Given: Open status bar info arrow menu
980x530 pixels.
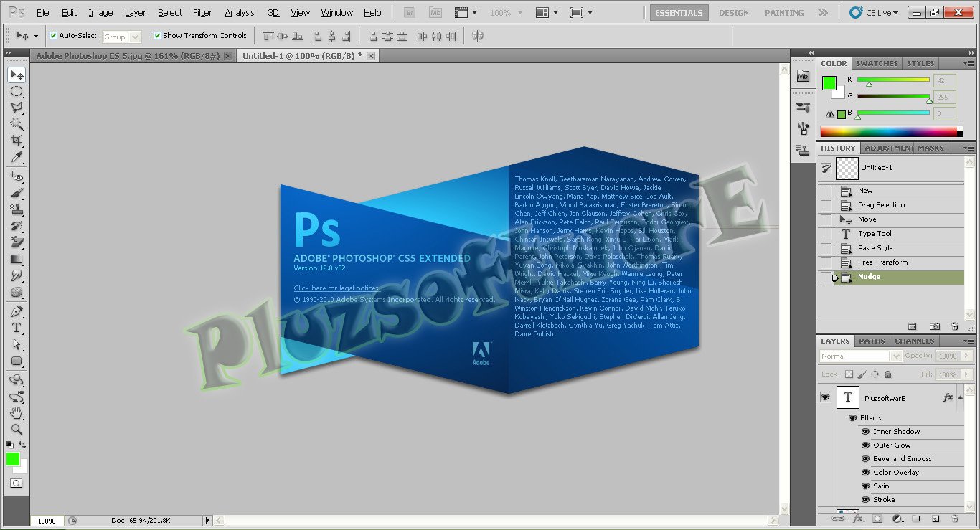Looking at the screenshot, I should click(x=208, y=520).
